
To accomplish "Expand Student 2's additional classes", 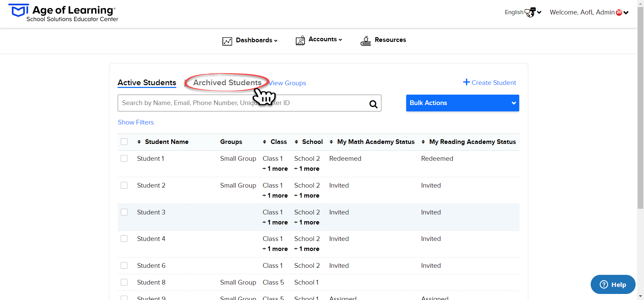I will 275,196.
